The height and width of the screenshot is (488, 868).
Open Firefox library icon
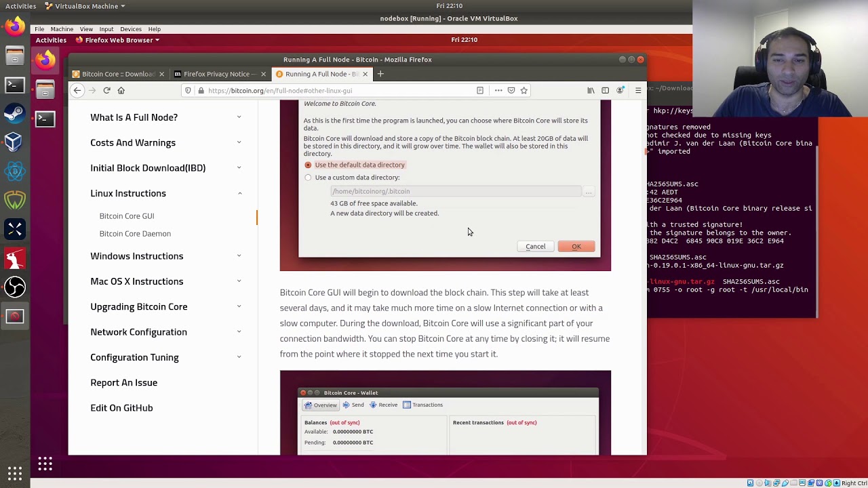click(x=591, y=90)
